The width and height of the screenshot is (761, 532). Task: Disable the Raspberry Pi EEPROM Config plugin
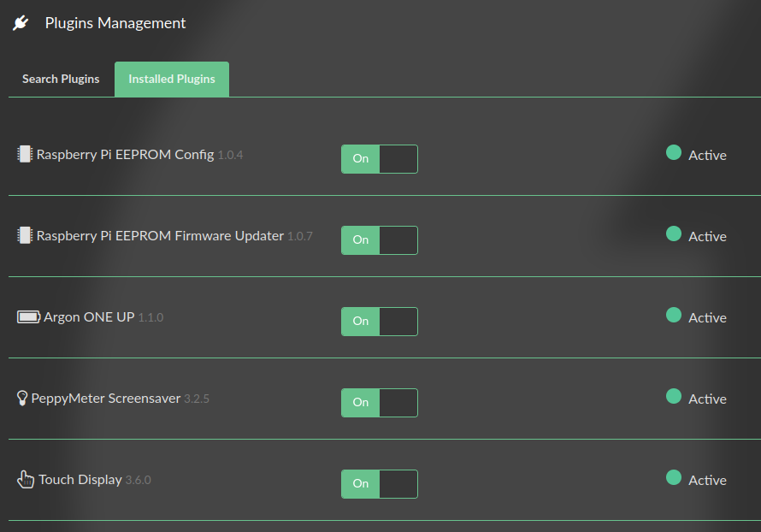(379, 159)
